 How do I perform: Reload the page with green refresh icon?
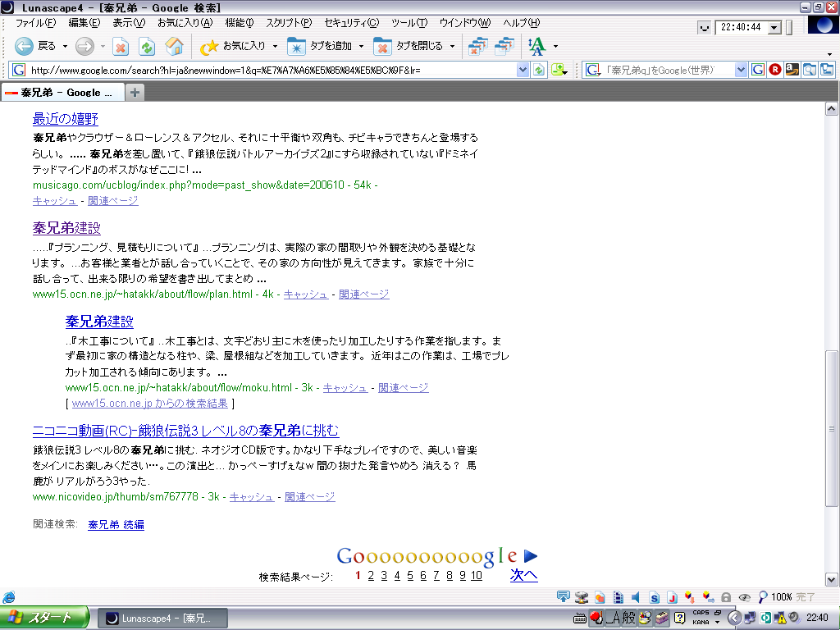coord(147,47)
